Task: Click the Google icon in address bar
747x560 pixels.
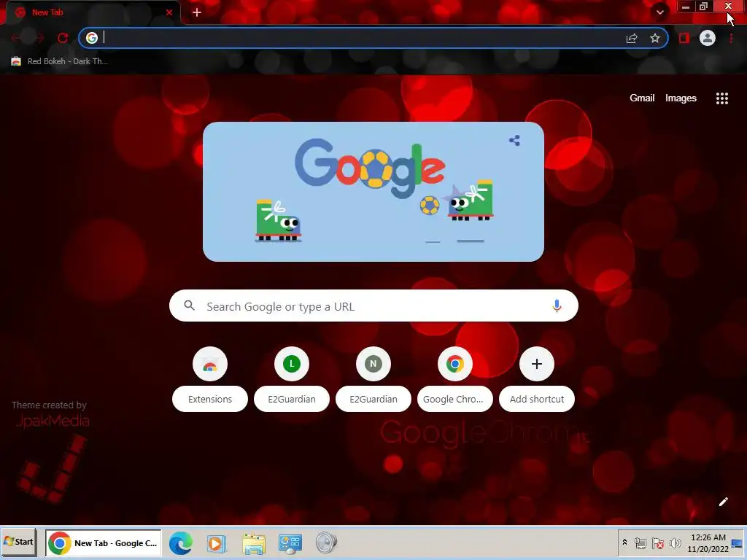Action: click(x=92, y=38)
